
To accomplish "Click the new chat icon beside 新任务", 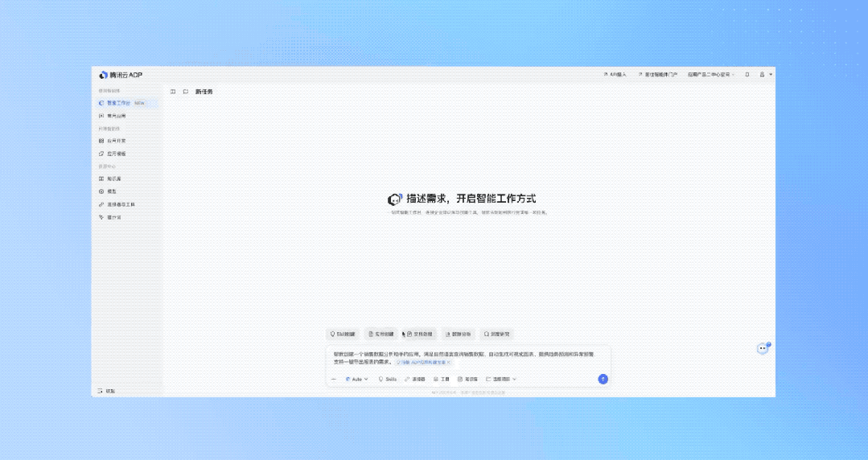I will [186, 92].
